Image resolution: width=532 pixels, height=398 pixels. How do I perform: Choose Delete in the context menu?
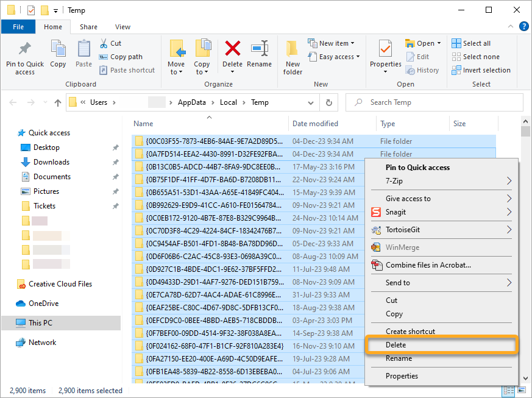click(396, 345)
